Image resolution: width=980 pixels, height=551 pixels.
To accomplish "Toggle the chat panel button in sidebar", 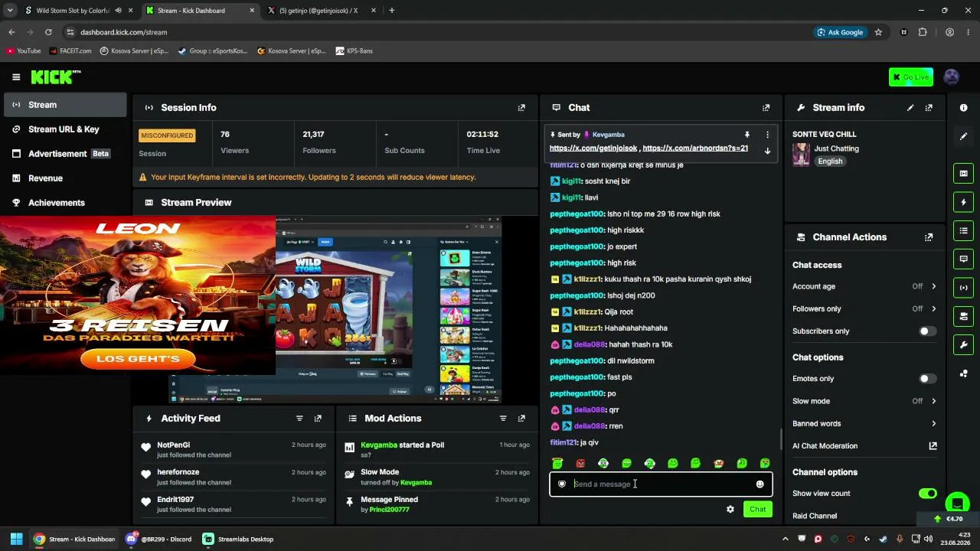I will 963,259.
